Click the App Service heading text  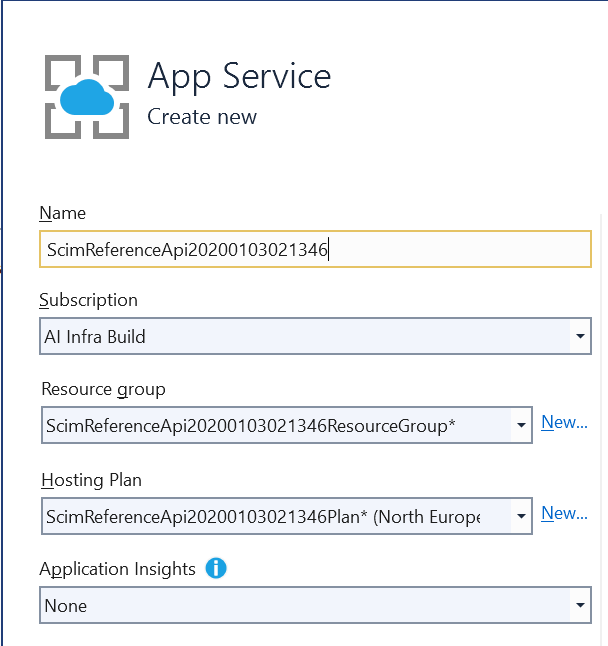[239, 76]
